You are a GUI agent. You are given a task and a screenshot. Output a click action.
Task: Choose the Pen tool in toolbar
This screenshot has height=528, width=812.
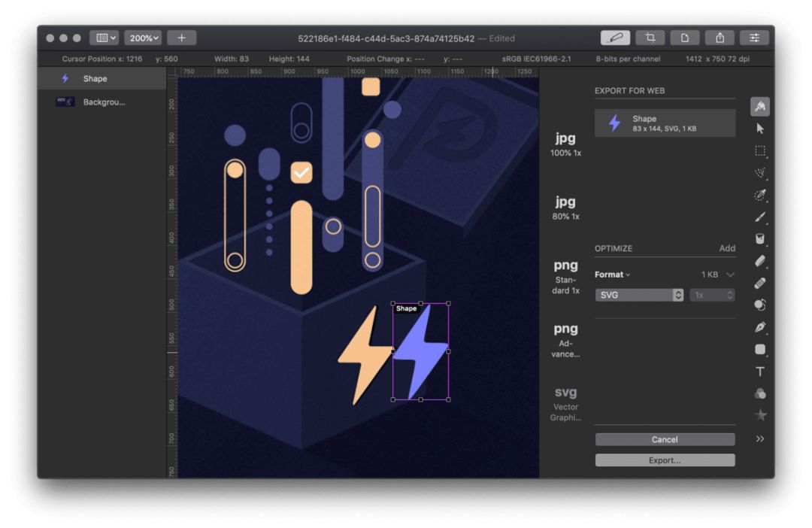pos(759,327)
